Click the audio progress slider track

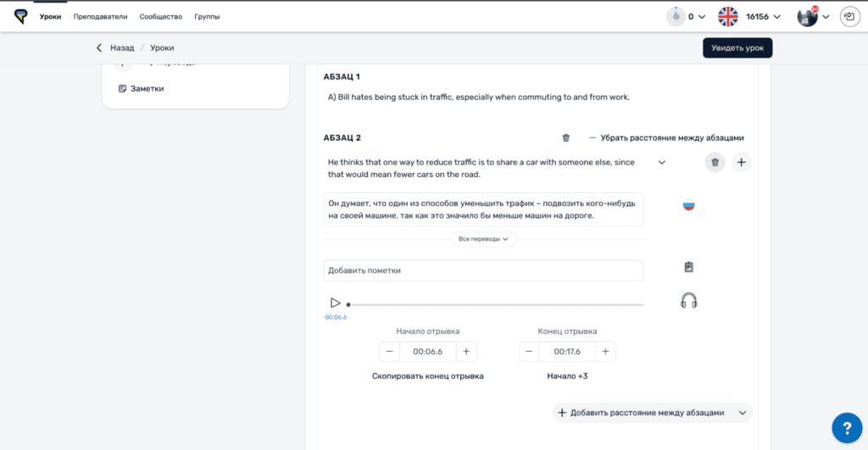496,304
